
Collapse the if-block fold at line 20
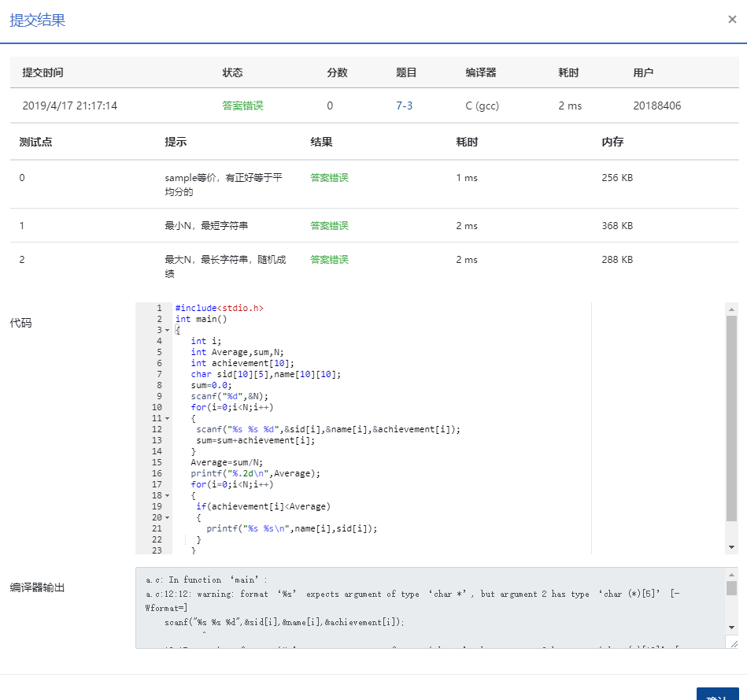tap(167, 518)
